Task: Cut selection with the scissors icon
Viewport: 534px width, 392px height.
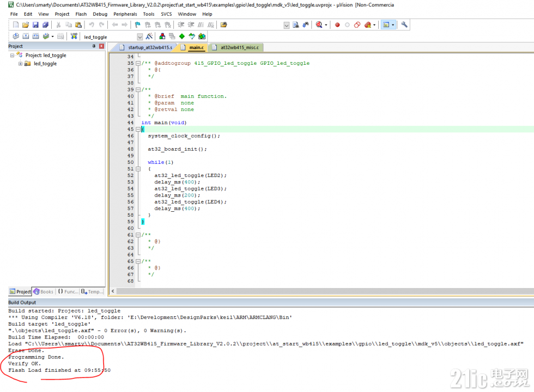Action: point(58,25)
